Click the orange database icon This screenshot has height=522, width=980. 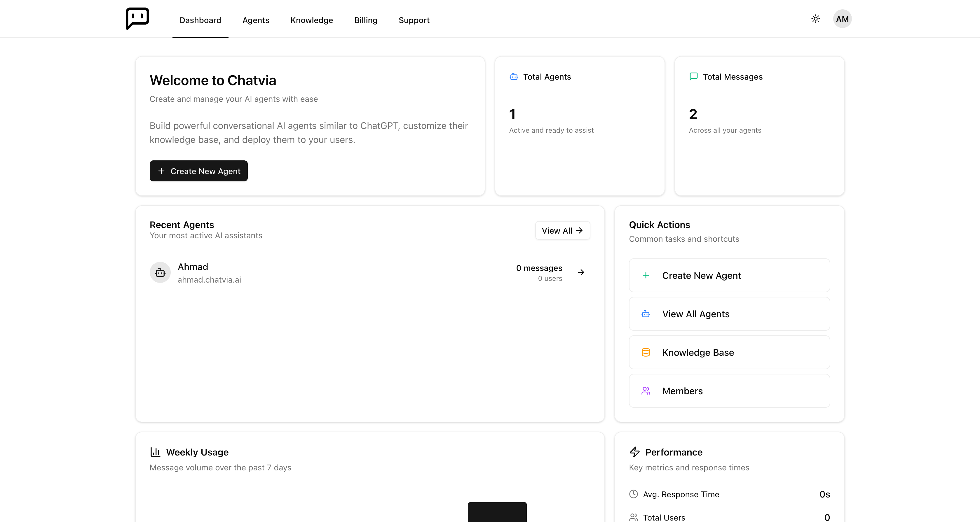(646, 353)
